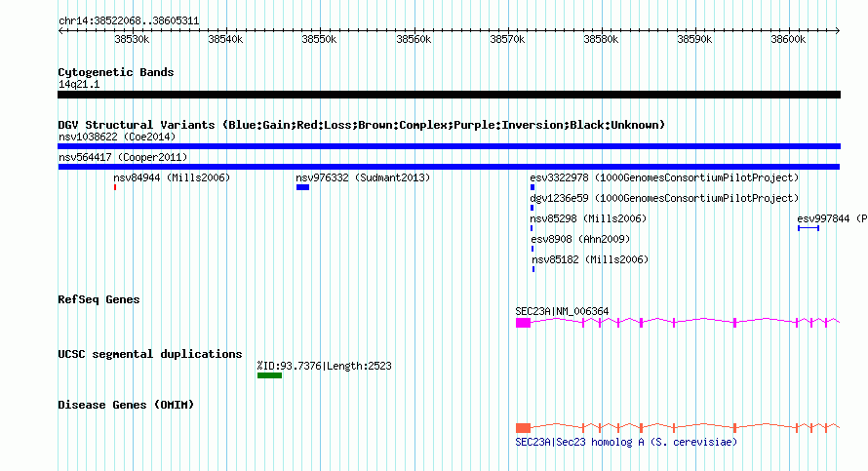Click the 14q21.1 band label
Screen dimensions: 868x471
(79, 84)
